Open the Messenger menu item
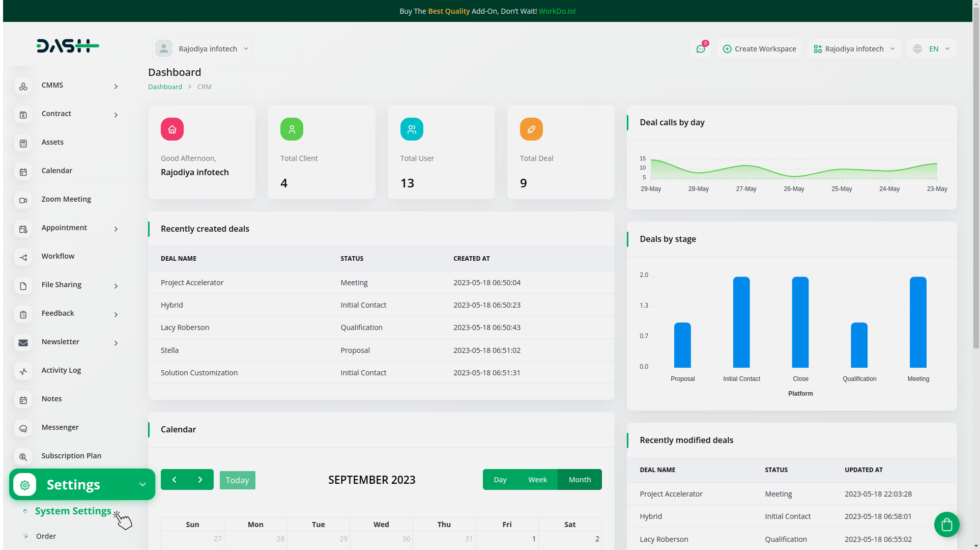 tap(60, 427)
